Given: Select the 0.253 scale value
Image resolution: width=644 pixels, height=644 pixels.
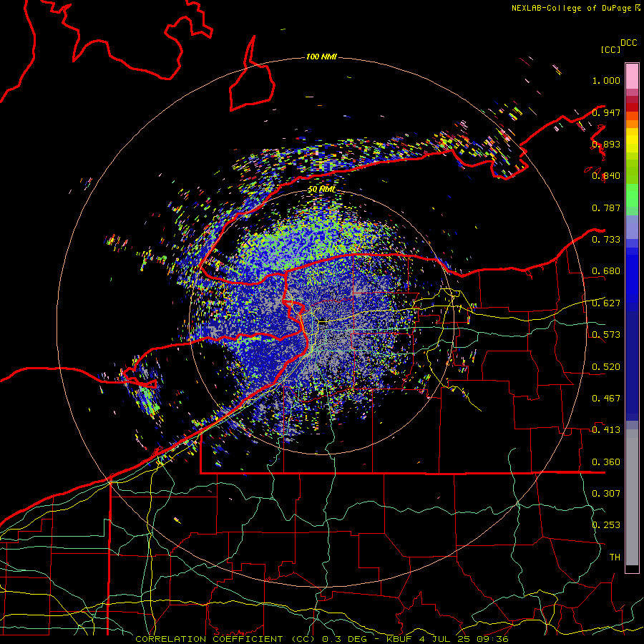Looking at the screenshot, I should click(606, 525).
